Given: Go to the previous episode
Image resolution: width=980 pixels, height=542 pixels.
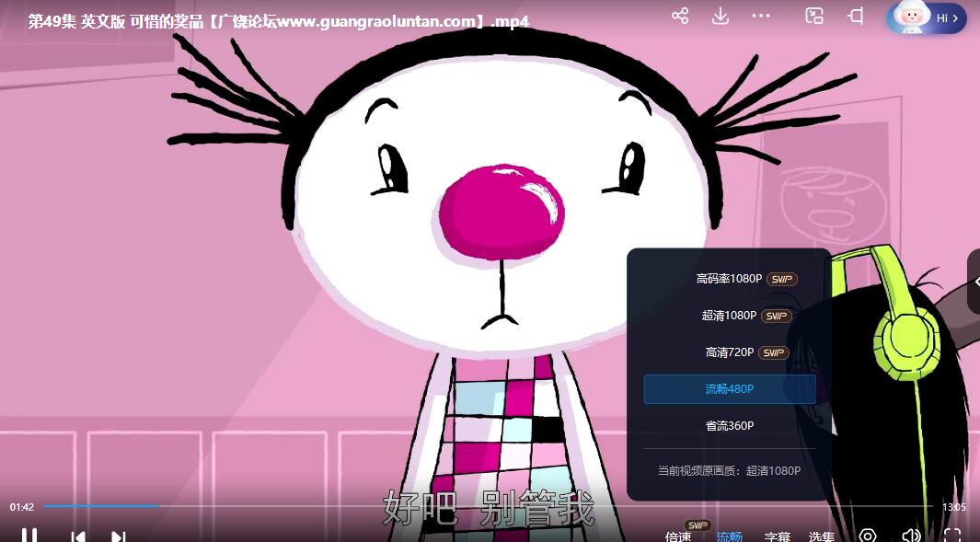Looking at the screenshot, I should click(78, 536).
